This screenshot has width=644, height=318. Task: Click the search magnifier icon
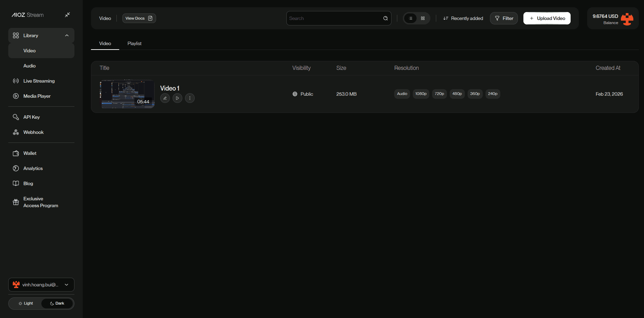(386, 18)
